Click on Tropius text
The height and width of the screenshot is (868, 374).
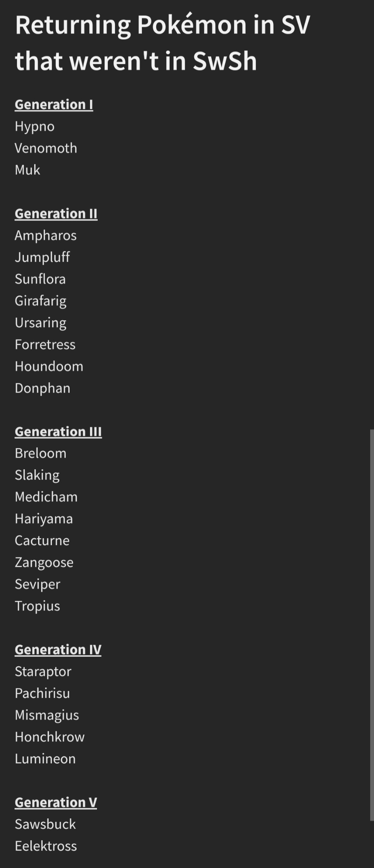pos(37,606)
